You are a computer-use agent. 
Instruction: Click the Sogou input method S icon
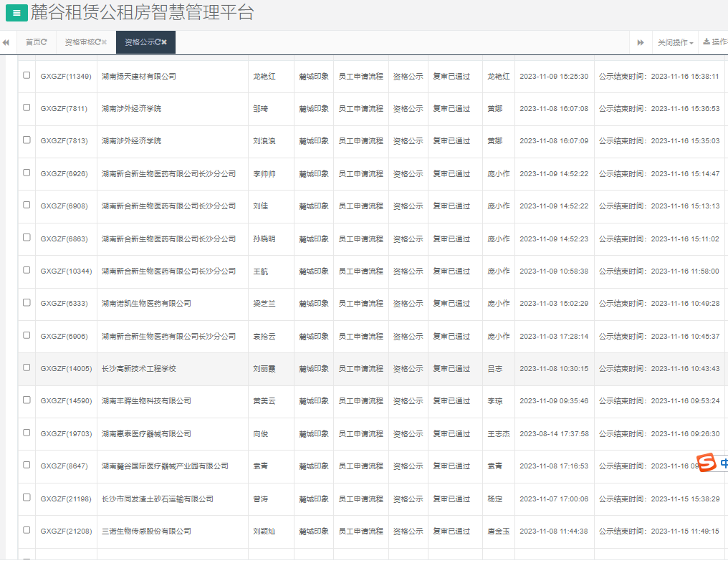pos(707,463)
